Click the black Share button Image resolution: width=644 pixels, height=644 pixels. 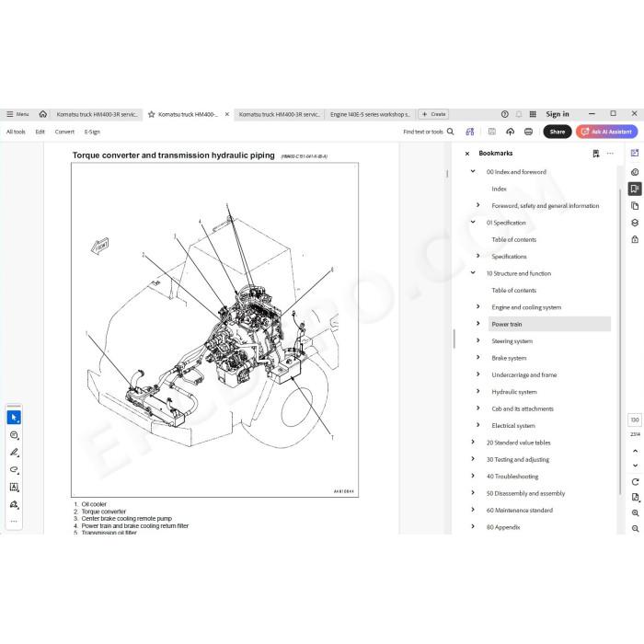click(558, 132)
